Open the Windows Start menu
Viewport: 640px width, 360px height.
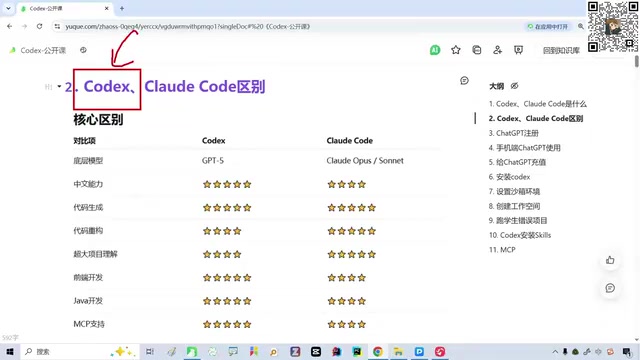point(10,351)
